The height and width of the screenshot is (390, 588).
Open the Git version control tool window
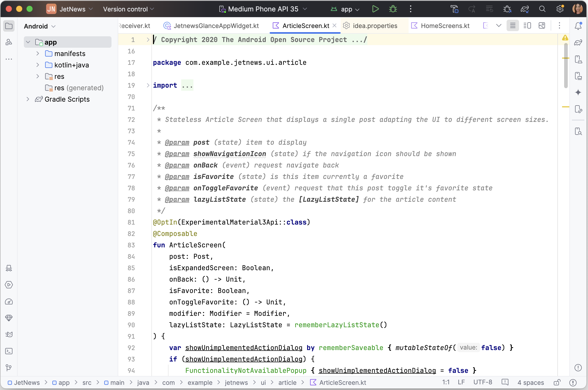pyautogui.click(x=9, y=368)
